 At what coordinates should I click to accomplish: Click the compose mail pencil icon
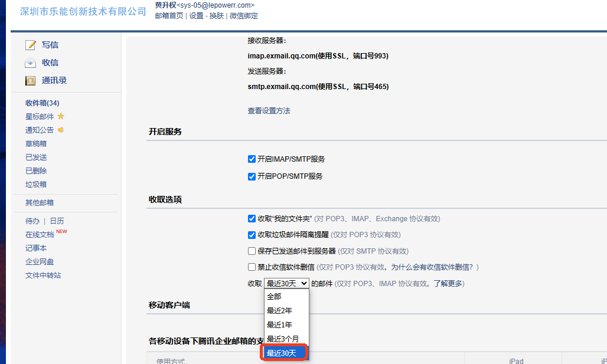pos(31,45)
